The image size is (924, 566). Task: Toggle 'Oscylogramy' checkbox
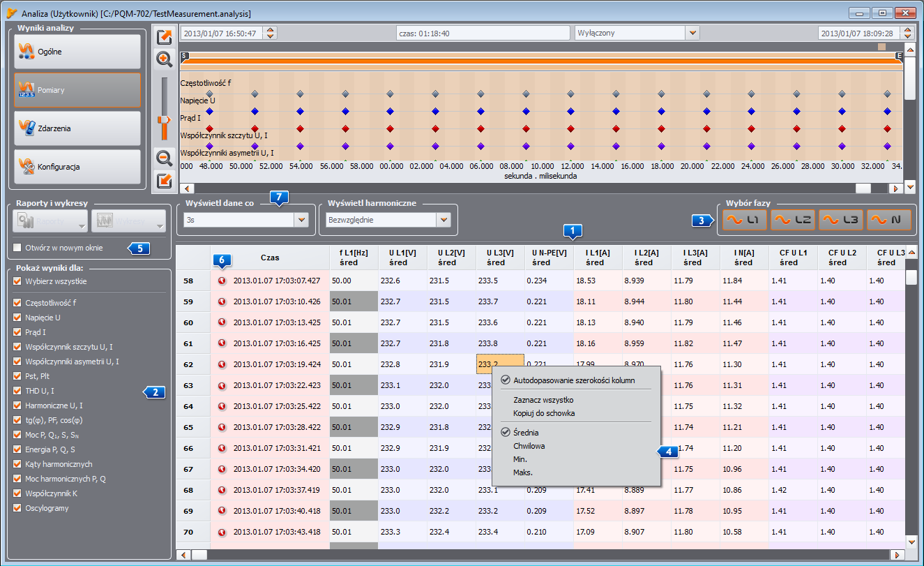coord(18,508)
